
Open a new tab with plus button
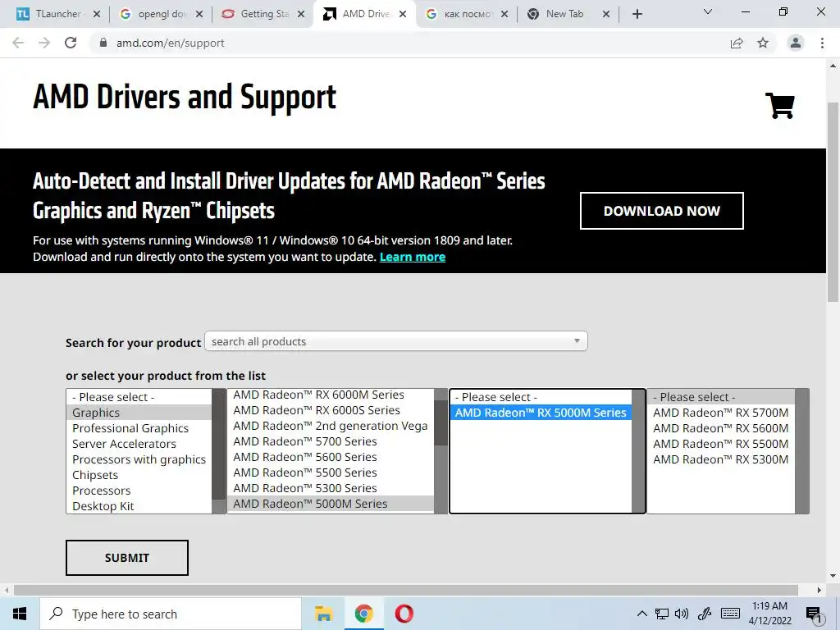(x=637, y=14)
